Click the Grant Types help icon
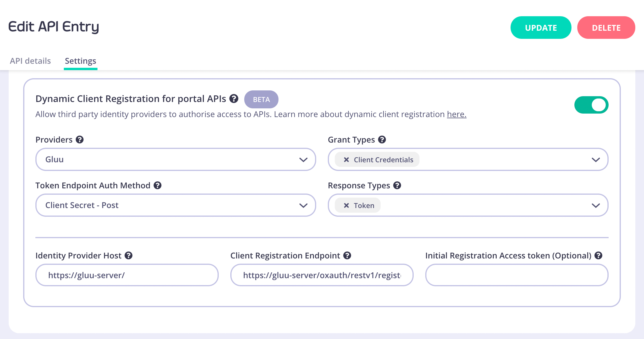The image size is (644, 339). click(x=382, y=140)
